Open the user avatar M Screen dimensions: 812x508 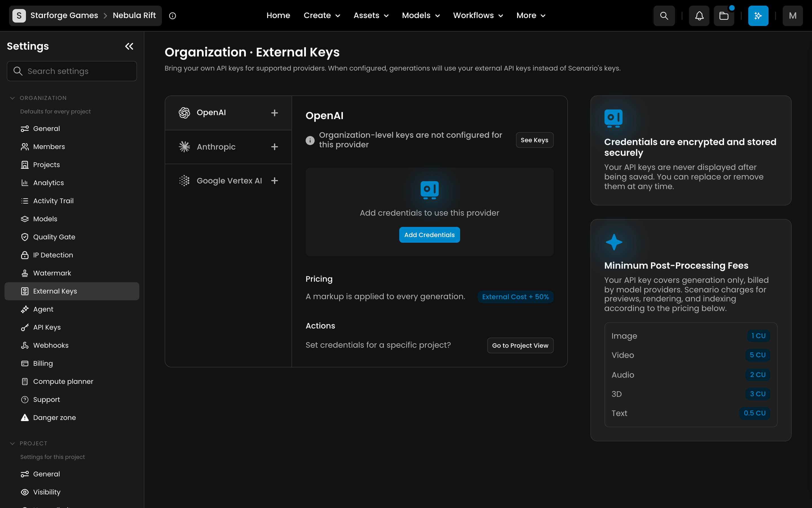(x=793, y=16)
